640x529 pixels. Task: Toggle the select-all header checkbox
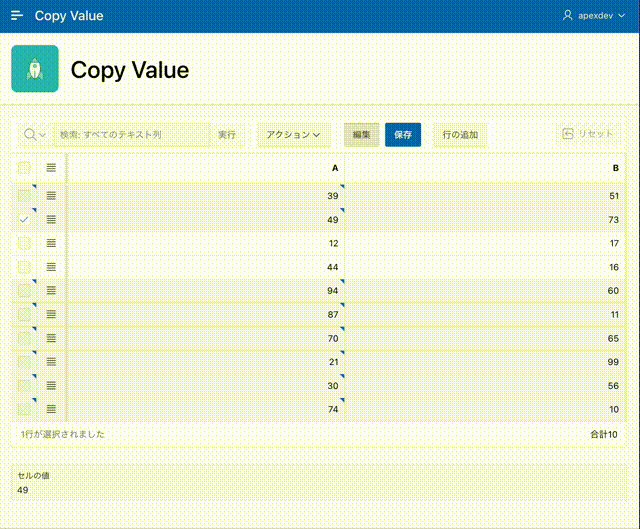pos(24,168)
